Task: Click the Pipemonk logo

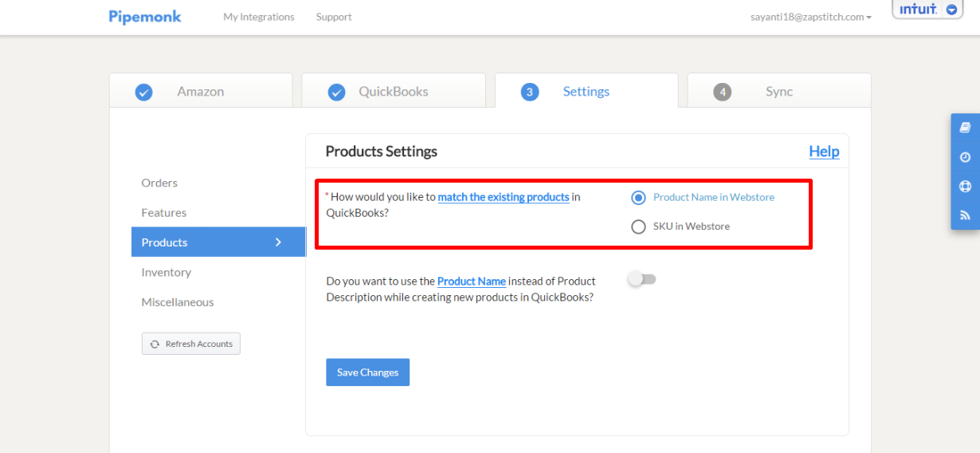Action: pyautogui.click(x=145, y=17)
